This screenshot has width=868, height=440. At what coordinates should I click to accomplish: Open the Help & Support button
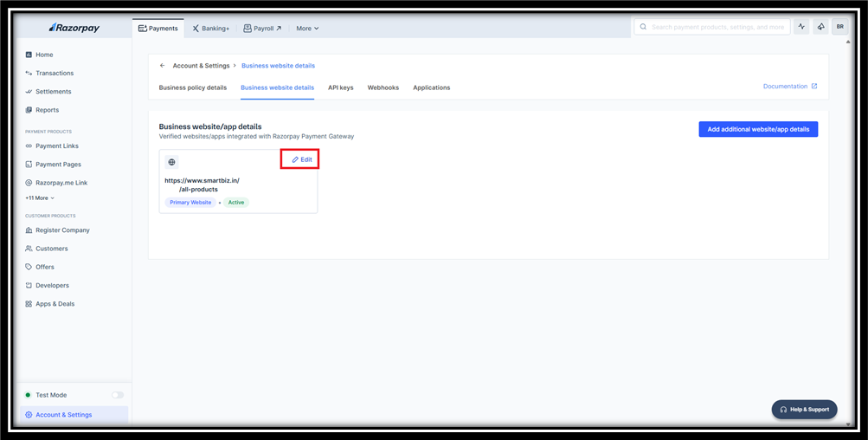(804, 410)
